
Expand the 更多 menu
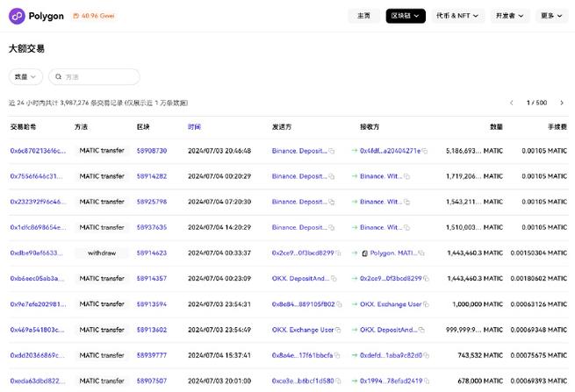[551, 16]
